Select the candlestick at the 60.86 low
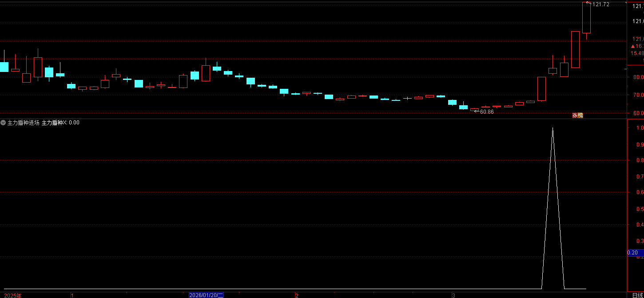 [475, 109]
